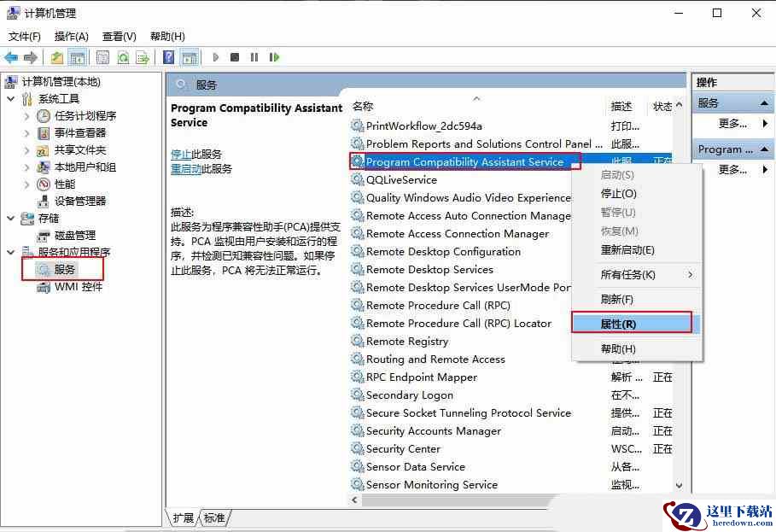Click the back navigation arrow in toolbar
The height and width of the screenshot is (532, 776).
(11, 57)
